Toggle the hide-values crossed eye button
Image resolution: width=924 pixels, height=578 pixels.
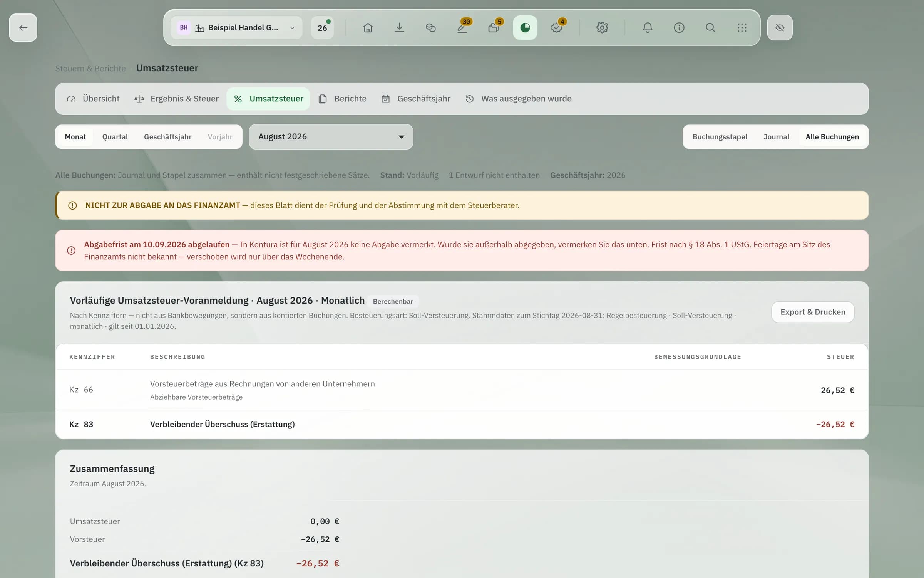tap(780, 28)
